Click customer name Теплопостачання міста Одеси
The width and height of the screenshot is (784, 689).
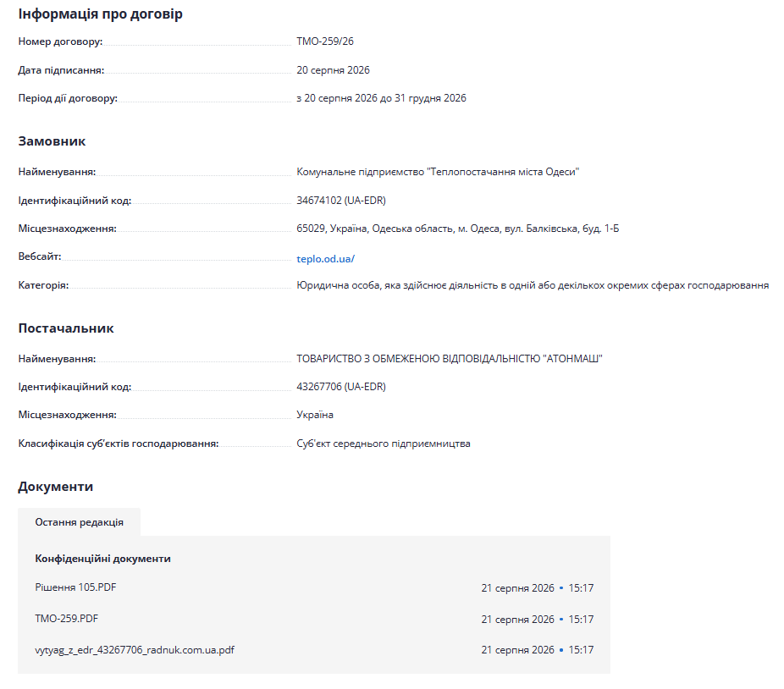[438, 172]
